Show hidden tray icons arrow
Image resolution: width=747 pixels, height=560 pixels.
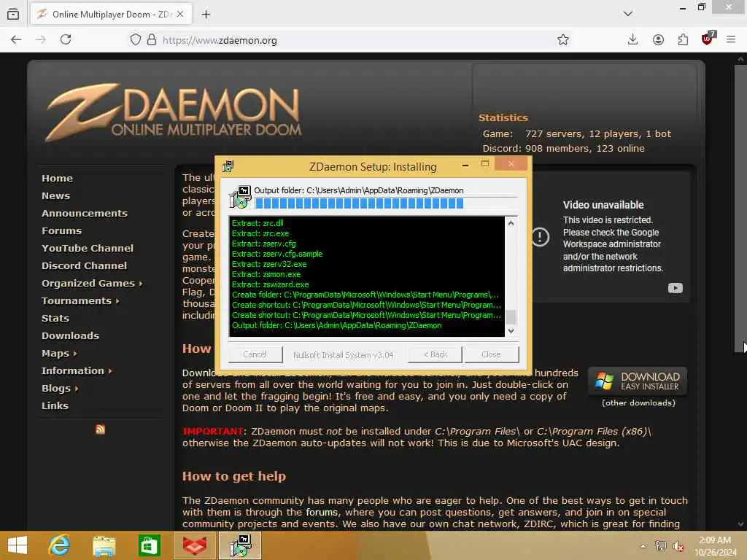pyautogui.click(x=643, y=546)
